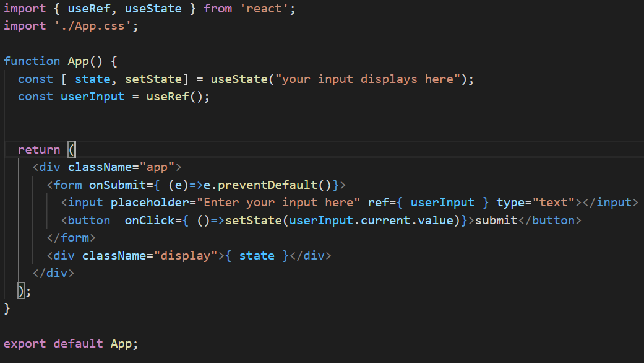Screen dimensions: 644x363
Task: Click 'userInput.current.value' expression
Action: pyautogui.click(x=371, y=221)
